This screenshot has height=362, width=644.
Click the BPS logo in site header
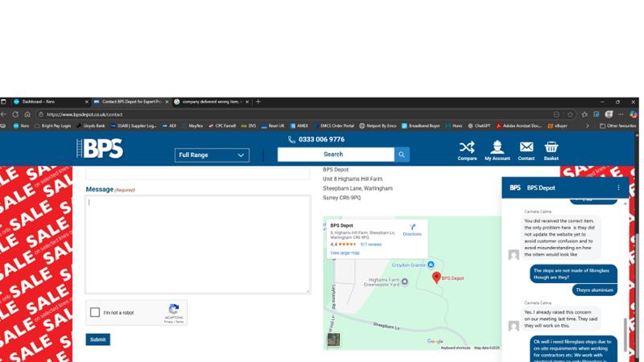(100, 148)
